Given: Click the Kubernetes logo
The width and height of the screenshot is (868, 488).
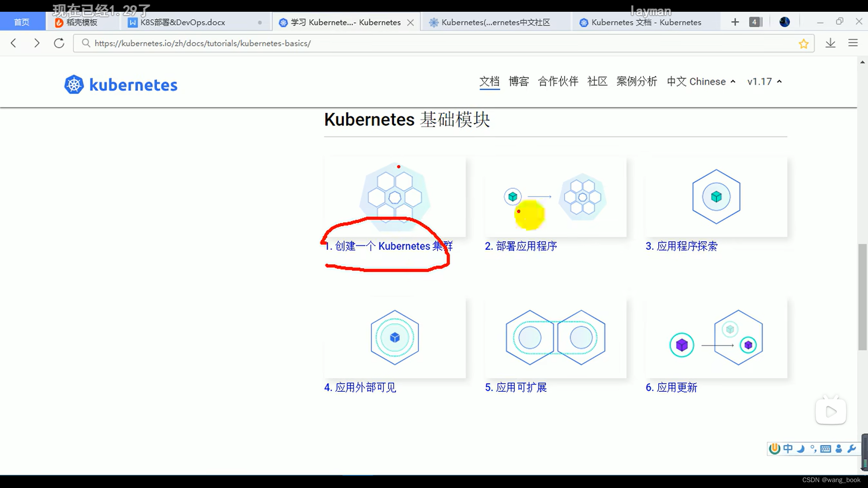Looking at the screenshot, I should [x=121, y=84].
